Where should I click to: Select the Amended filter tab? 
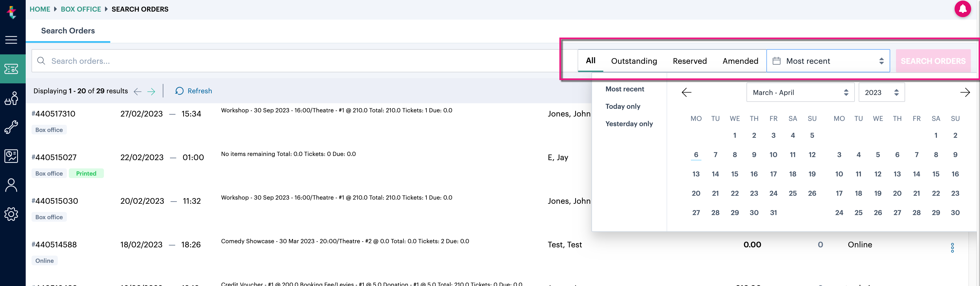[740, 61]
